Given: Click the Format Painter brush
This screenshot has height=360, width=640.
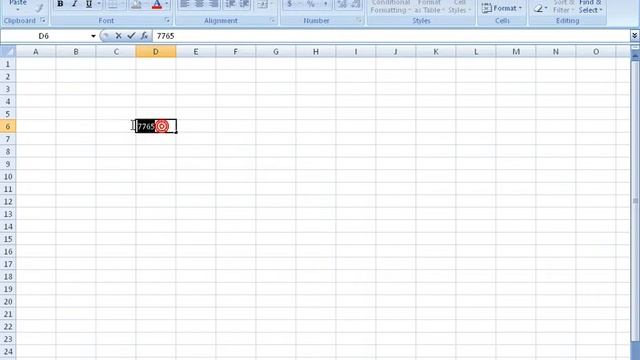Looking at the screenshot, I should pos(39,8).
